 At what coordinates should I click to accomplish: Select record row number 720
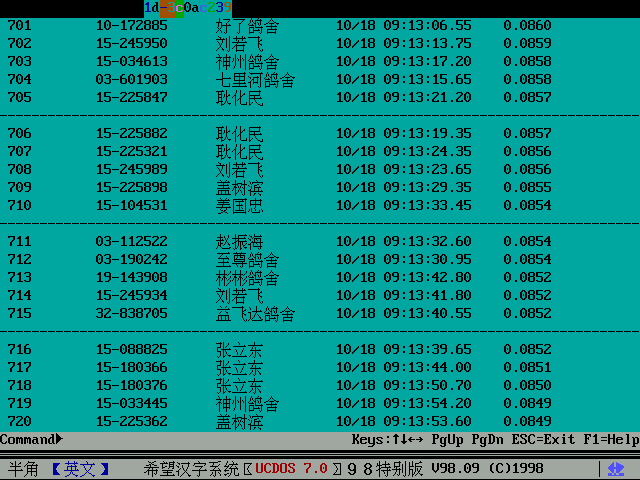point(19,421)
